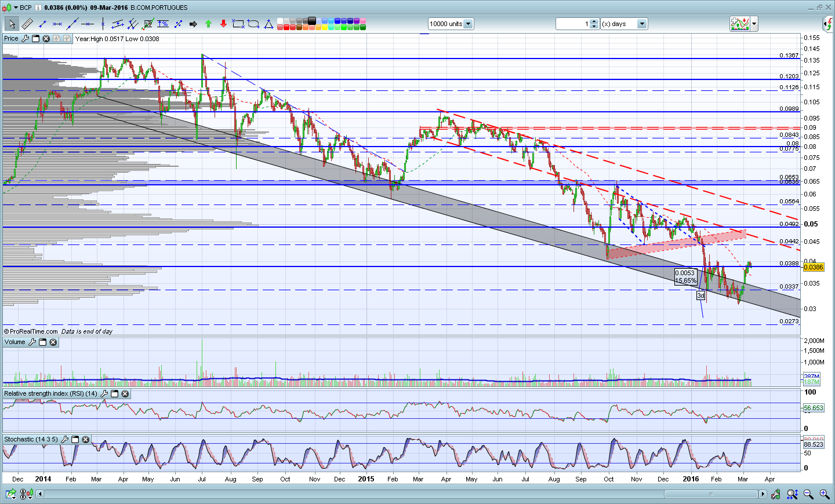
Task: Select the ellipse drawing tool
Action: coord(253,24)
